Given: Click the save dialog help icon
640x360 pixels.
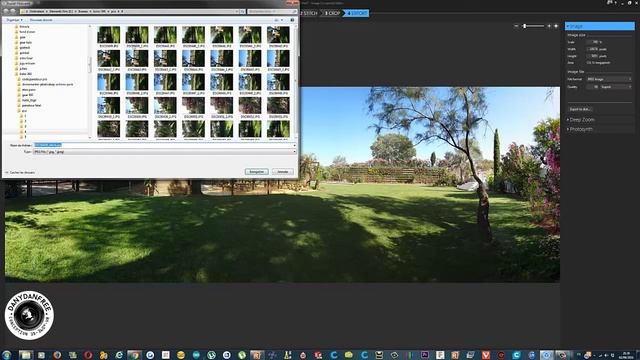Looking at the screenshot, I should (292, 20).
